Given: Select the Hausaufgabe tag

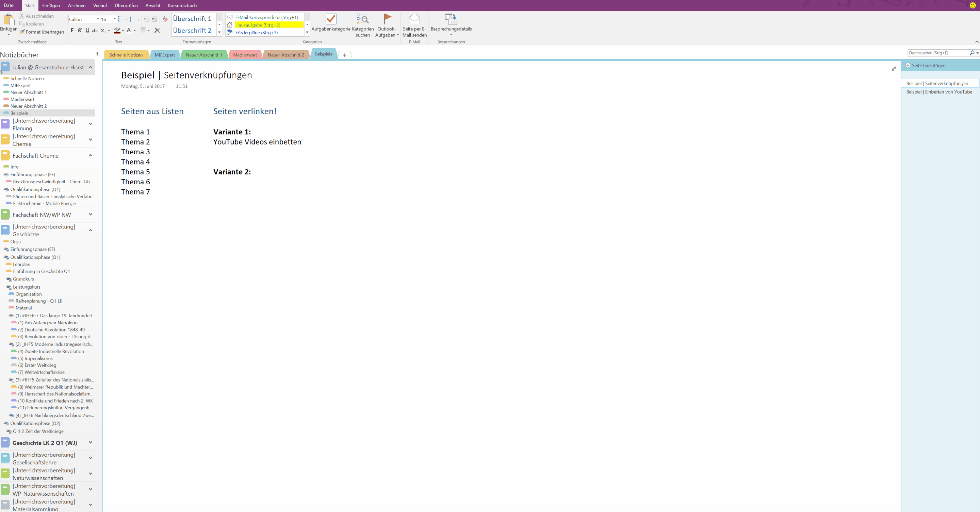Looking at the screenshot, I should pos(265,25).
